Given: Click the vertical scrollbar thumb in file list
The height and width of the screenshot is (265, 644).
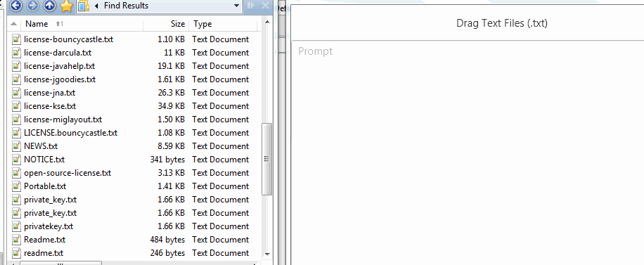Looking at the screenshot, I should click(266, 159).
